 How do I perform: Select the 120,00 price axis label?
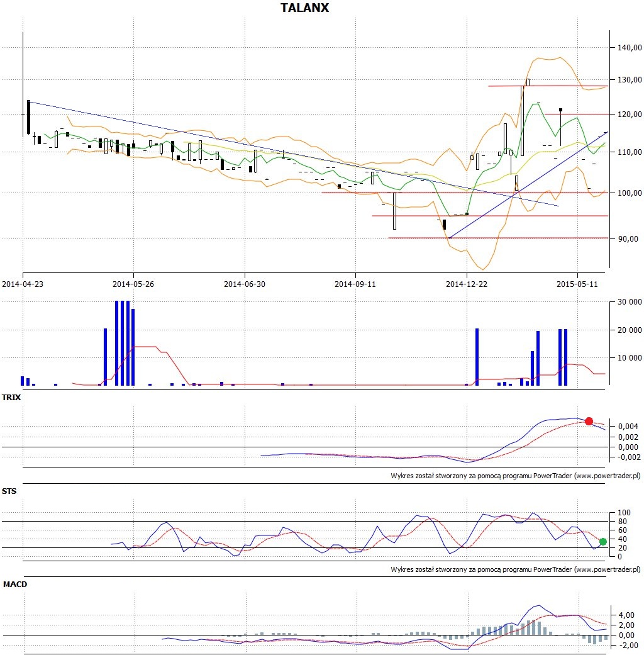630,115
